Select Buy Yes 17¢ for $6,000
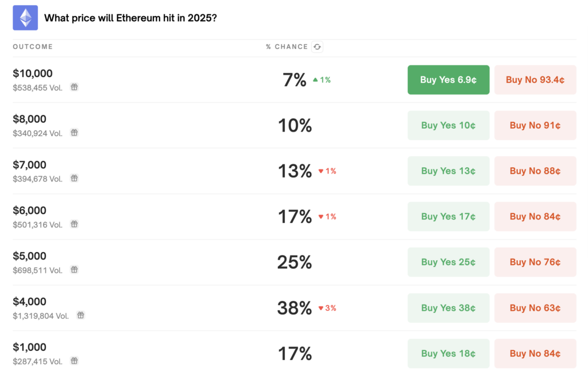588x386 pixels. click(x=448, y=217)
